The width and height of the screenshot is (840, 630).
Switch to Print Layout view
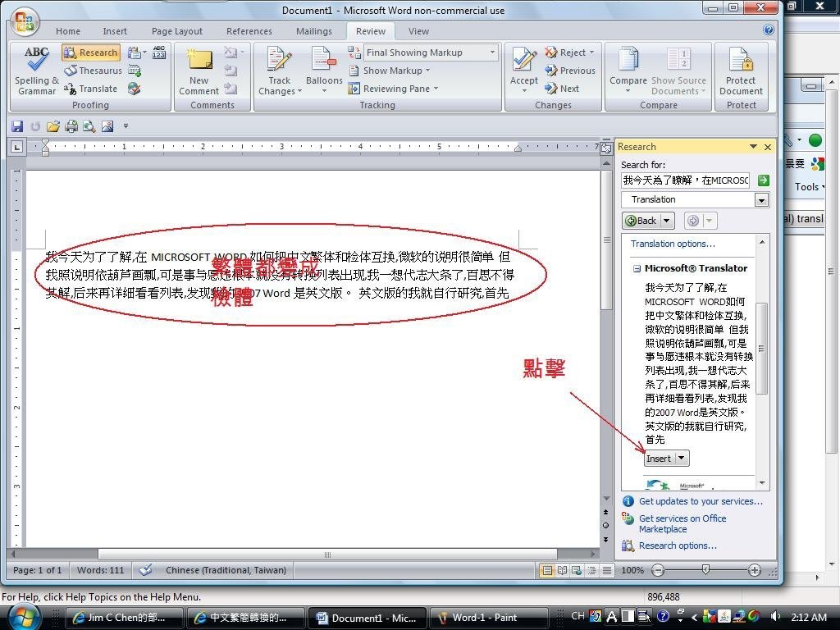[x=547, y=571]
